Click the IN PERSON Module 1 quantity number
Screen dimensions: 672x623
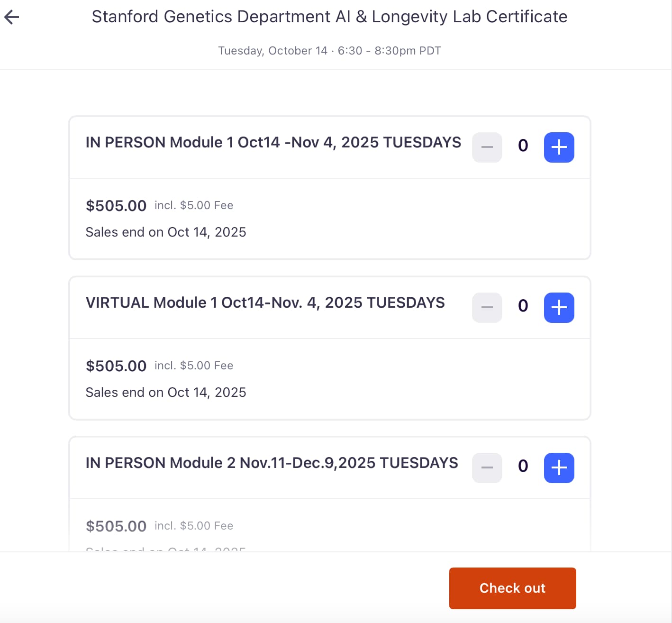coord(523,146)
